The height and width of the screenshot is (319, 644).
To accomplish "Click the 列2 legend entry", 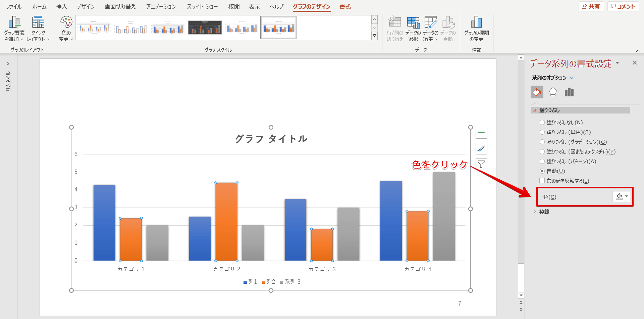I will [x=268, y=282].
